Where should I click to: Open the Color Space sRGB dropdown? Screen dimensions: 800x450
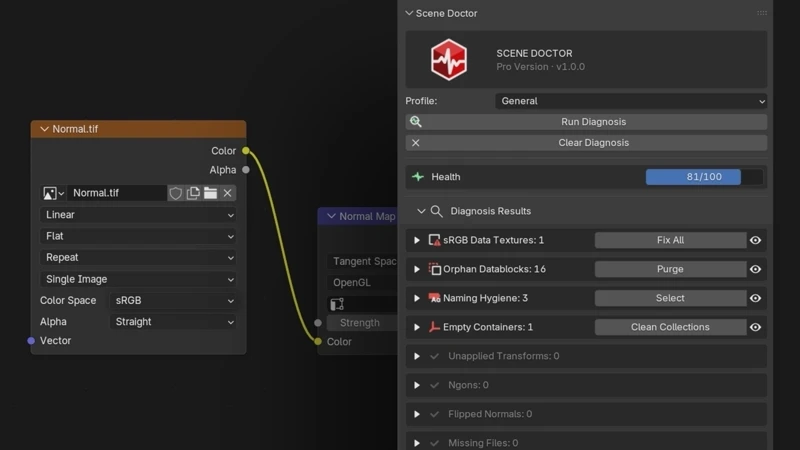point(173,301)
